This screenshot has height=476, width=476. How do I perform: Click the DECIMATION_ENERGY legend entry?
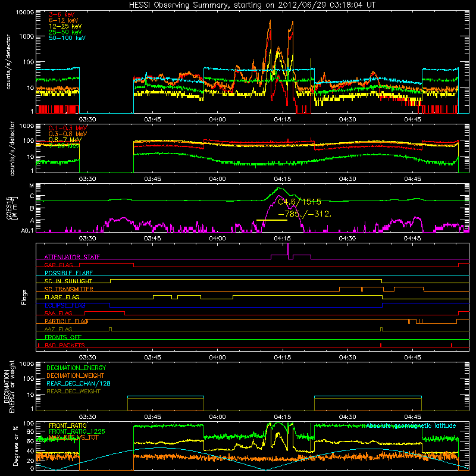tap(76, 368)
